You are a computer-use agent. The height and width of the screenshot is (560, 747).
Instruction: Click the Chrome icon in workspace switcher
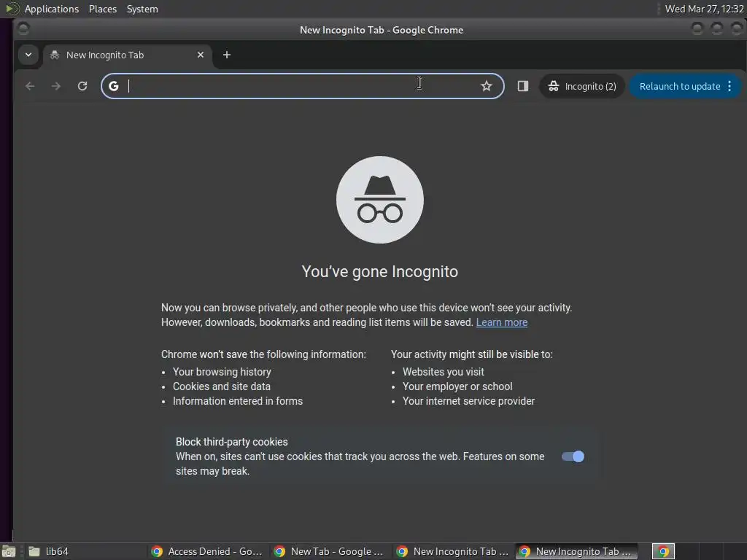(663, 551)
